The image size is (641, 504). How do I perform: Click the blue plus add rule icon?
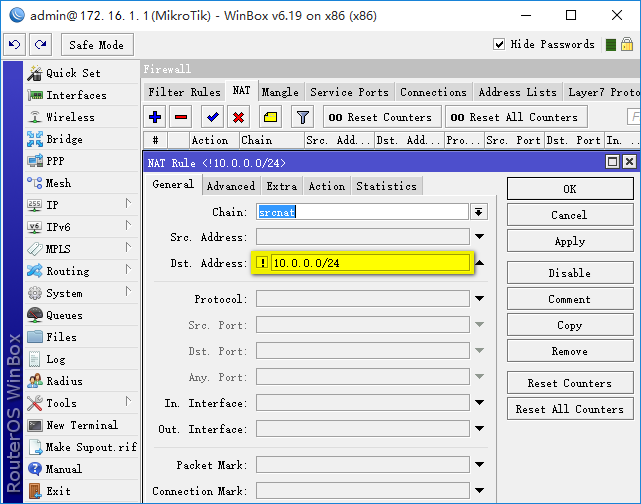pyautogui.click(x=155, y=117)
